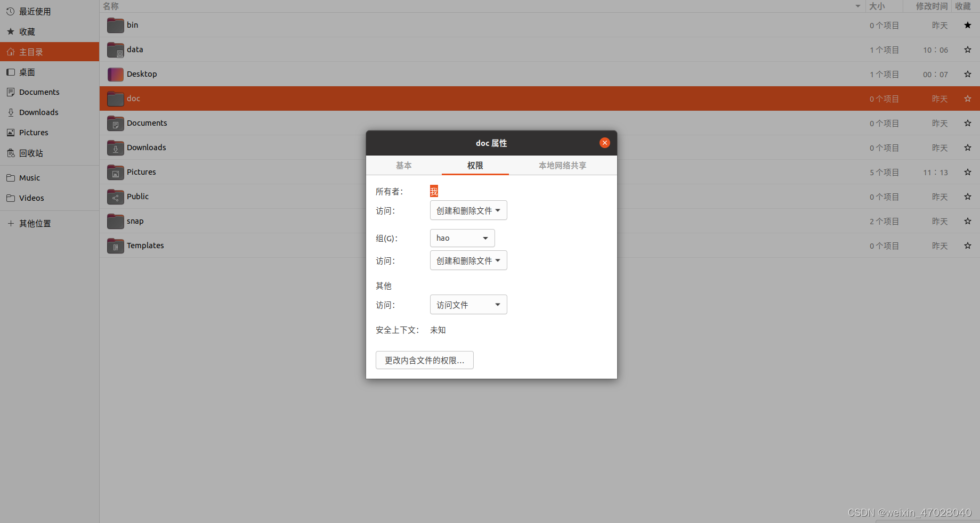Open 收藏 (Starred) in sidebar
The image size is (980, 523).
[50, 31]
